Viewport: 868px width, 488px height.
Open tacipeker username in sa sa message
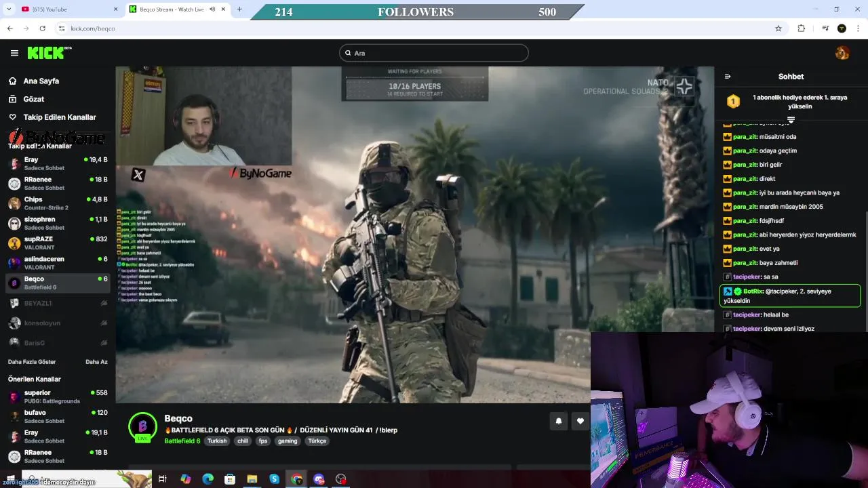[747, 277]
